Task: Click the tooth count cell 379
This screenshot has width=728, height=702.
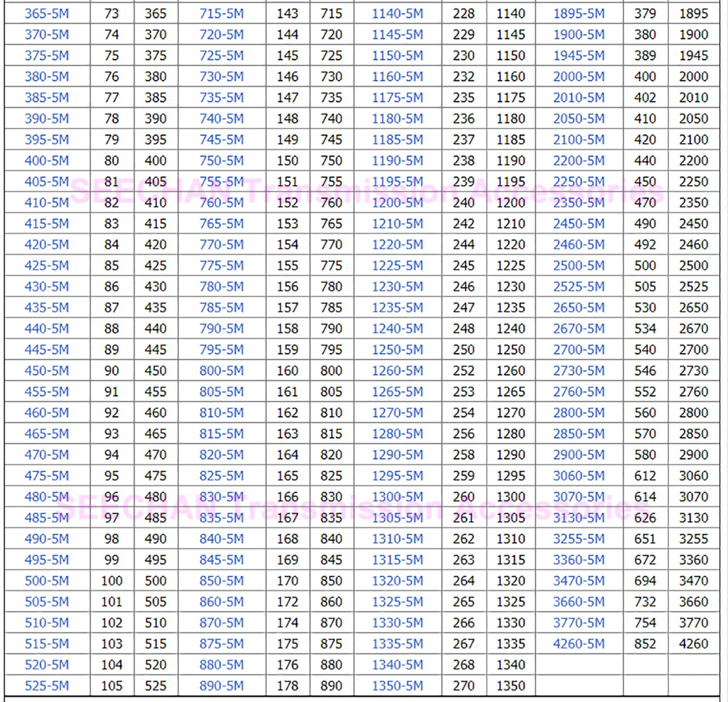Action: click(x=645, y=13)
